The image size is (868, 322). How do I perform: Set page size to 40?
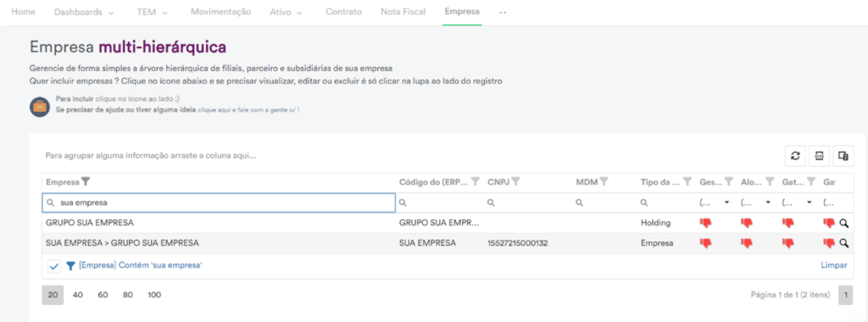click(x=77, y=295)
